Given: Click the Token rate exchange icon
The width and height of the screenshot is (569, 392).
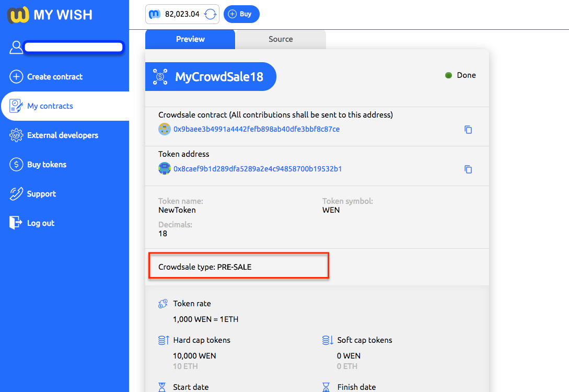Looking at the screenshot, I should tap(163, 304).
